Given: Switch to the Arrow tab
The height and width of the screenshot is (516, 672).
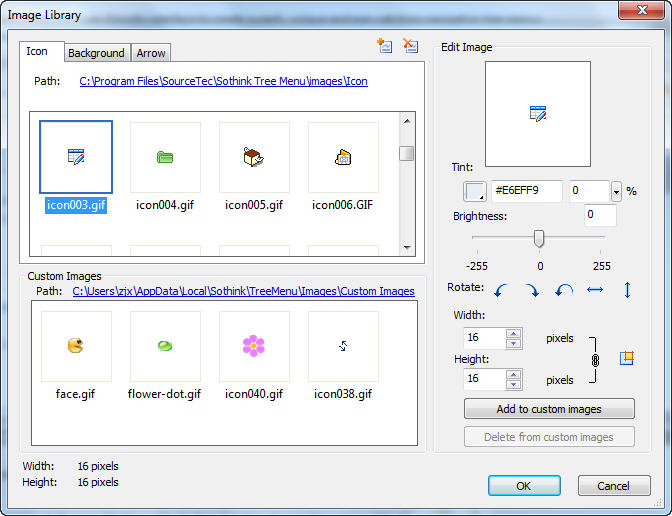Looking at the screenshot, I should (151, 53).
